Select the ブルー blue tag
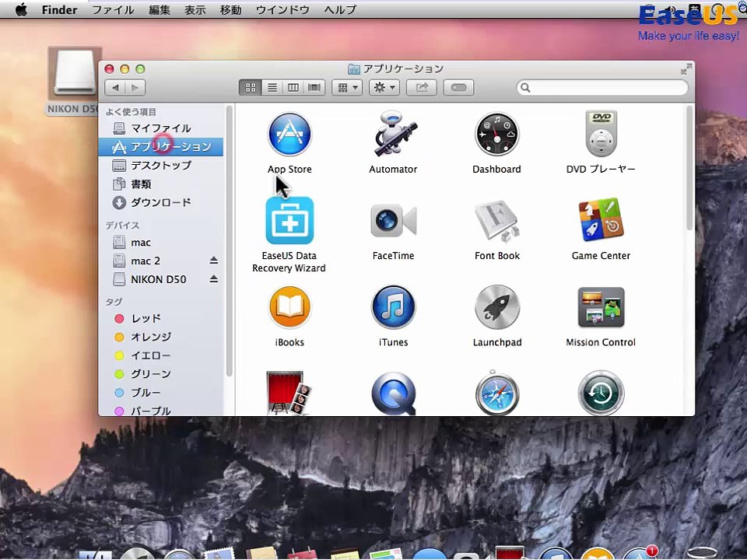This screenshot has height=560, width=747. click(161, 392)
